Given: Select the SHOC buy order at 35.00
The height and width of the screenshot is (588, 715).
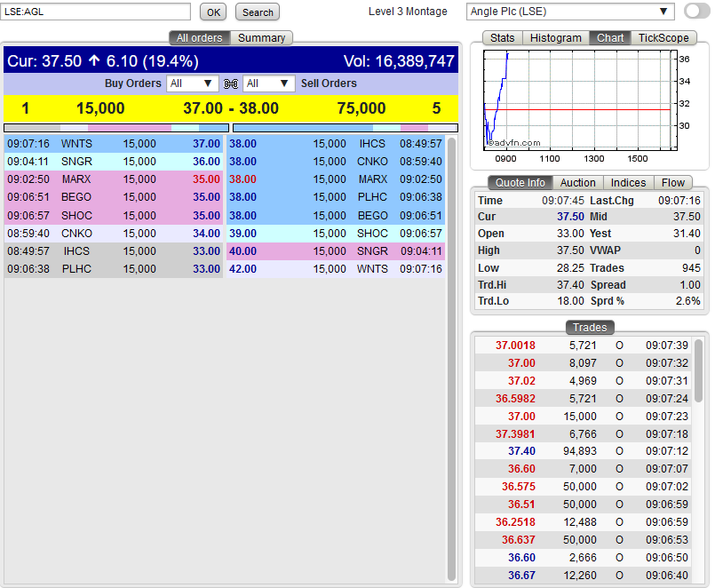Looking at the screenshot, I should coord(114,215).
